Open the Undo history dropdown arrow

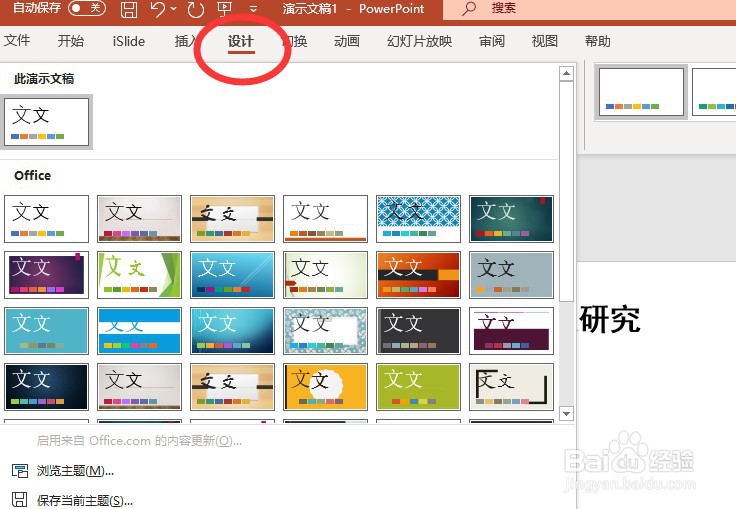(x=174, y=9)
